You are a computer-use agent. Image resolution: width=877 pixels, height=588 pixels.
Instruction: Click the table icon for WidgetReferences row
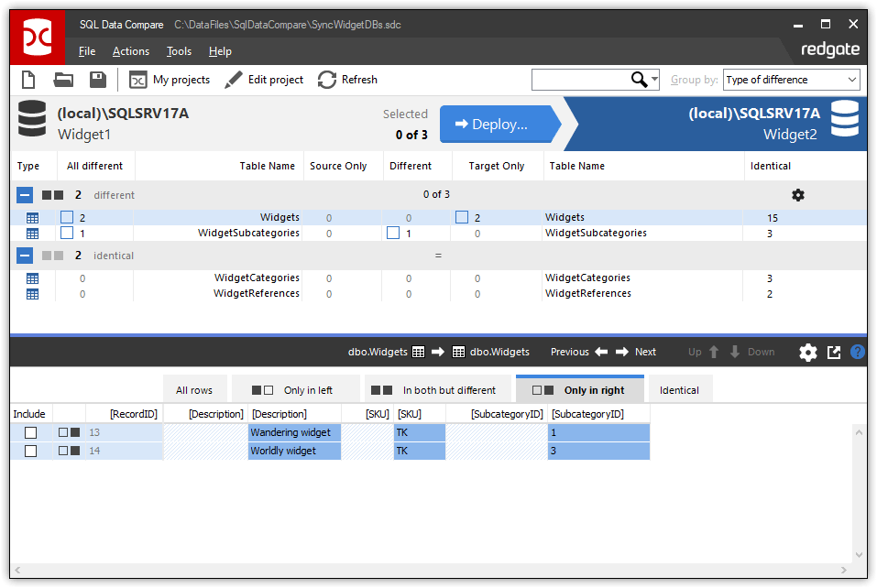coord(32,294)
